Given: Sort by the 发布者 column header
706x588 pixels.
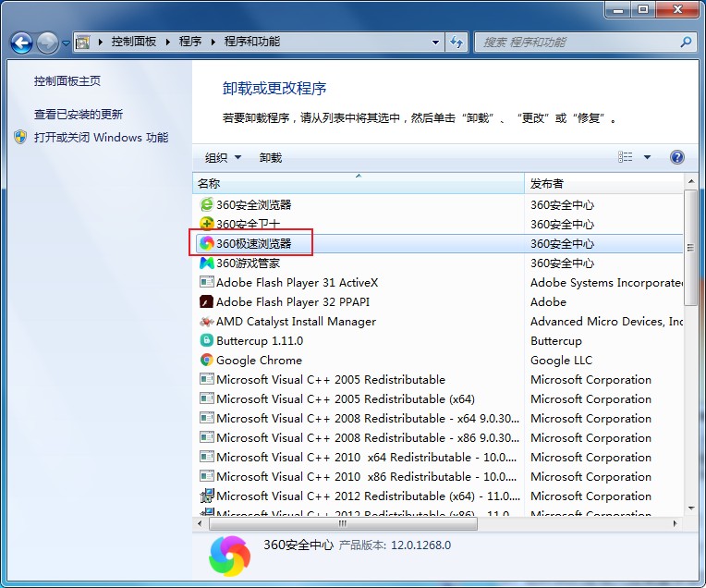Looking at the screenshot, I should coord(603,183).
